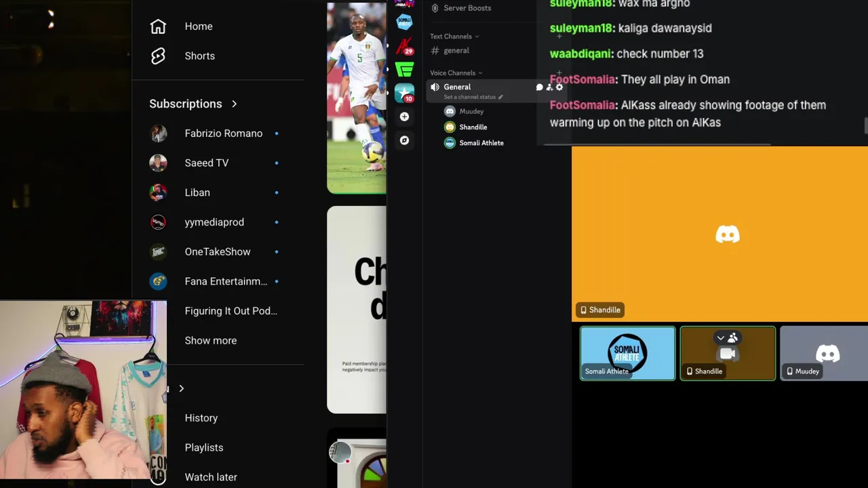Collapse Voice Channels category
868x488 pixels.
tap(456, 73)
